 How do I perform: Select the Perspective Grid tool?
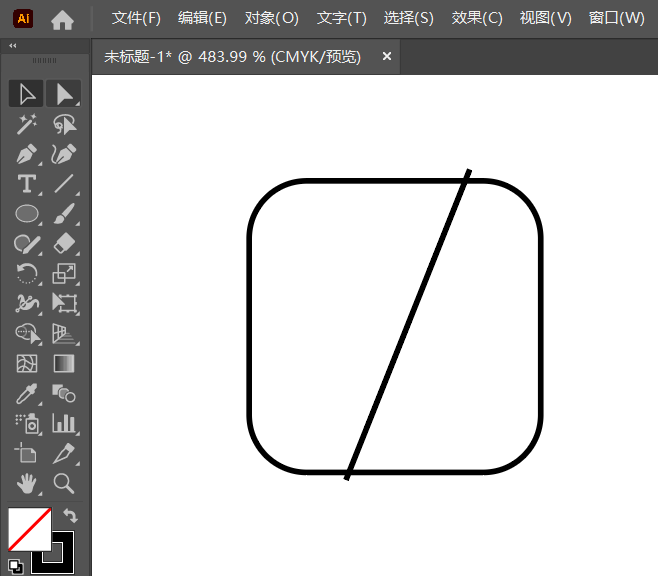click(x=64, y=334)
